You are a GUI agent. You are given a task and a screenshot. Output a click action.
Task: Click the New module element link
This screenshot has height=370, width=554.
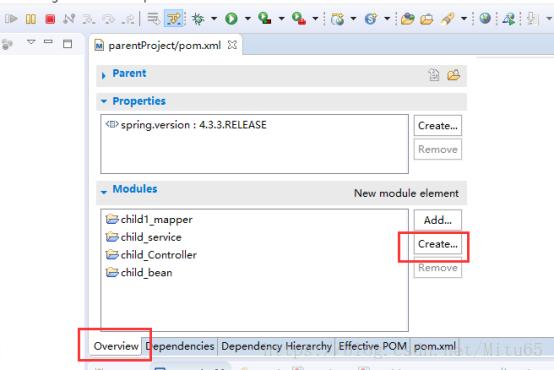[406, 193]
